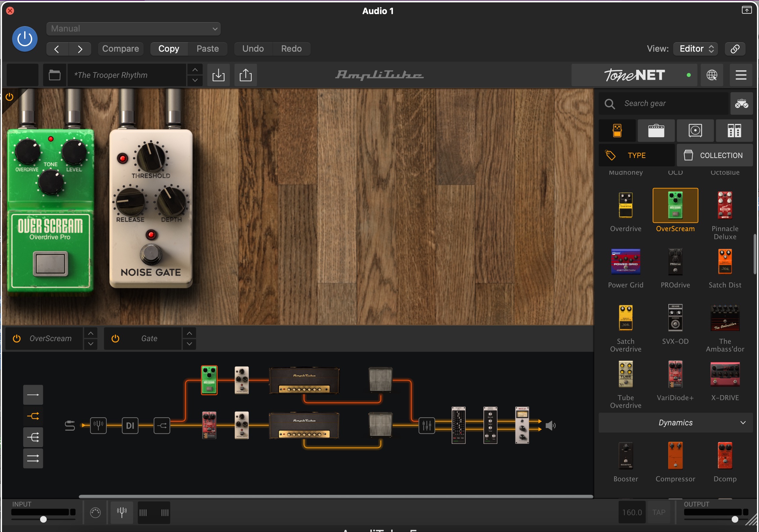Step to next preset down arrow
Screen dimensions: 759x532
click(195, 81)
